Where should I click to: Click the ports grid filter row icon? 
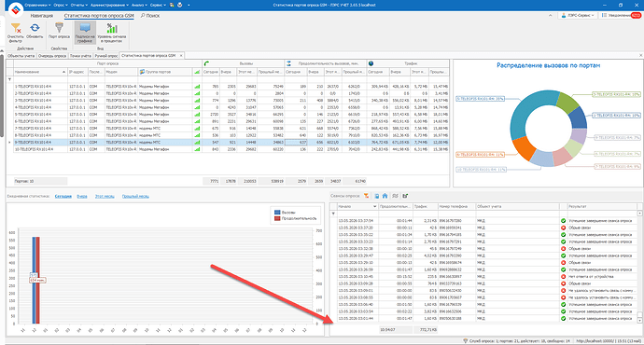(10, 79)
